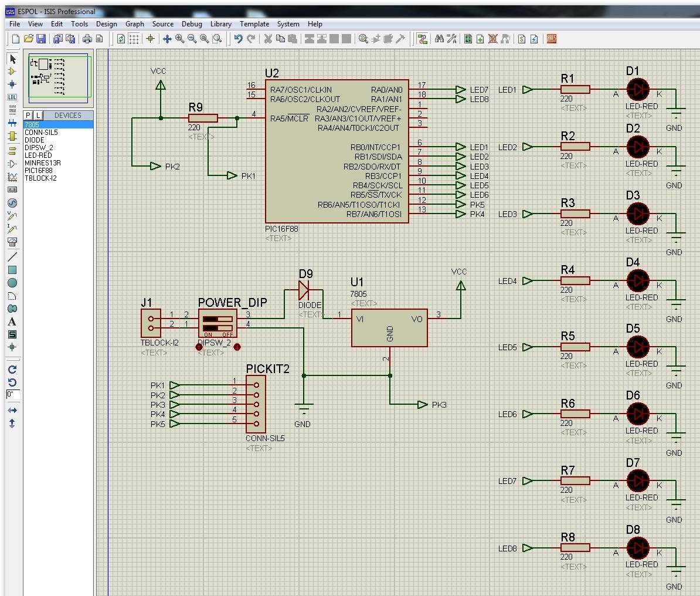
Task: Activate Component Mode tool
Action: [x=12, y=72]
